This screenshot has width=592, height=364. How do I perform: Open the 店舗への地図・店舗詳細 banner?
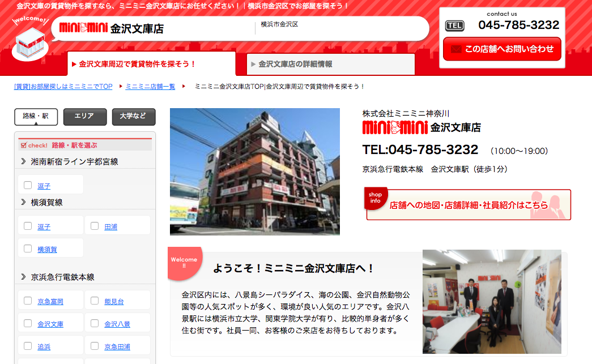pos(469,205)
